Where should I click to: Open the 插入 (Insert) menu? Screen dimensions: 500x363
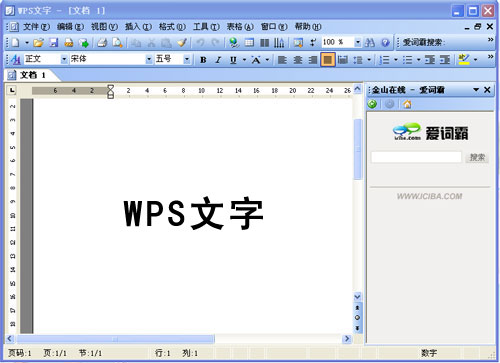138,26
